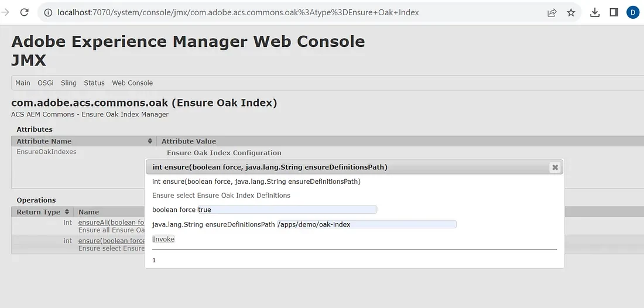The width and height of the screenshot is (644, 308).
Task: Click the ensureDefinitionsPath input field
Action: [366, 225]
